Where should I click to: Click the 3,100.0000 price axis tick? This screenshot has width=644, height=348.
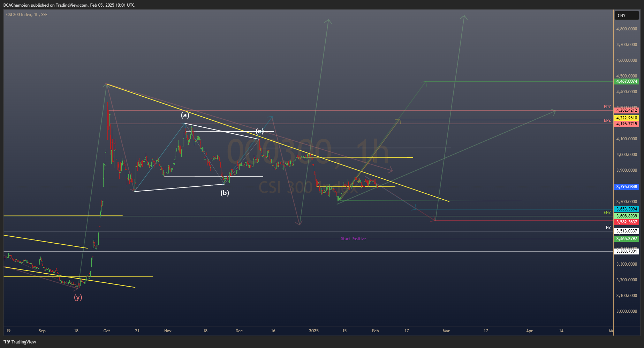627,296
